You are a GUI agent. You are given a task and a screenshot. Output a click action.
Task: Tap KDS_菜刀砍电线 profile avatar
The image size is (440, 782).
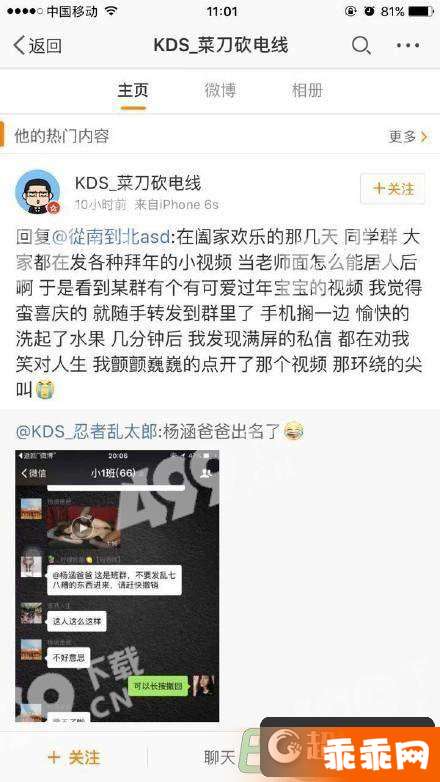coord(37,192)
